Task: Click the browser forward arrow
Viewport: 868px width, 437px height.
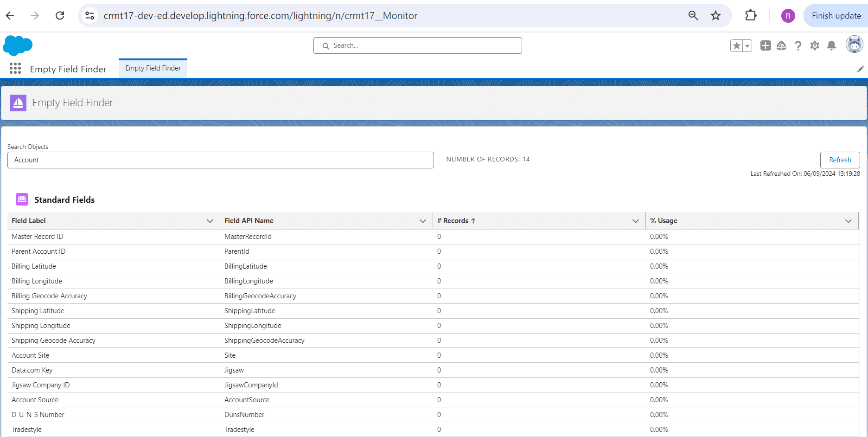Action: (x=35, y=16)
